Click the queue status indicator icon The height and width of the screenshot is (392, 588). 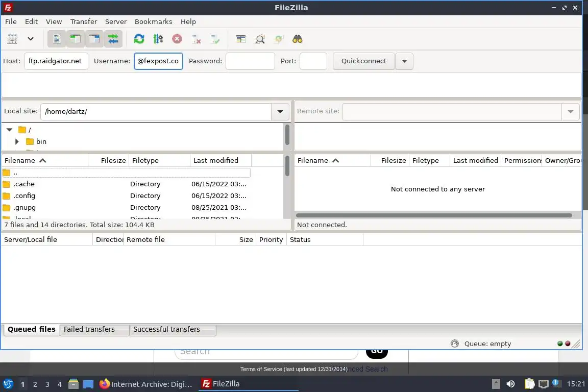[x=454, y=344]
